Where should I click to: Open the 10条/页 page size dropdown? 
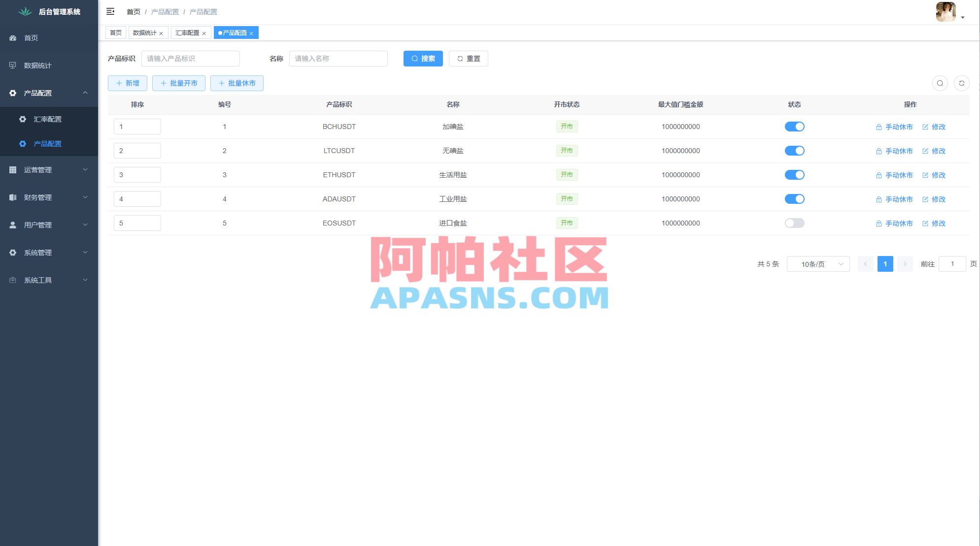(818, 264)
